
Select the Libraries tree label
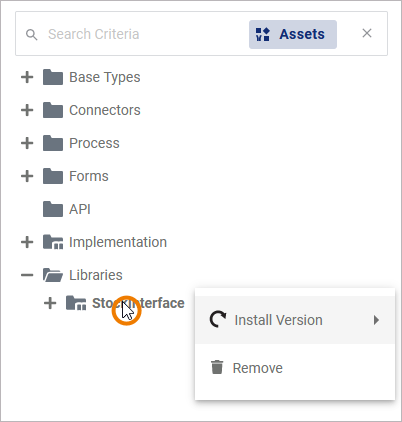[x=96, y=275]
